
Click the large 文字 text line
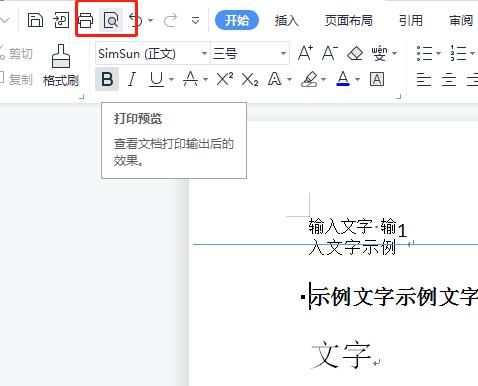(341, 354)
